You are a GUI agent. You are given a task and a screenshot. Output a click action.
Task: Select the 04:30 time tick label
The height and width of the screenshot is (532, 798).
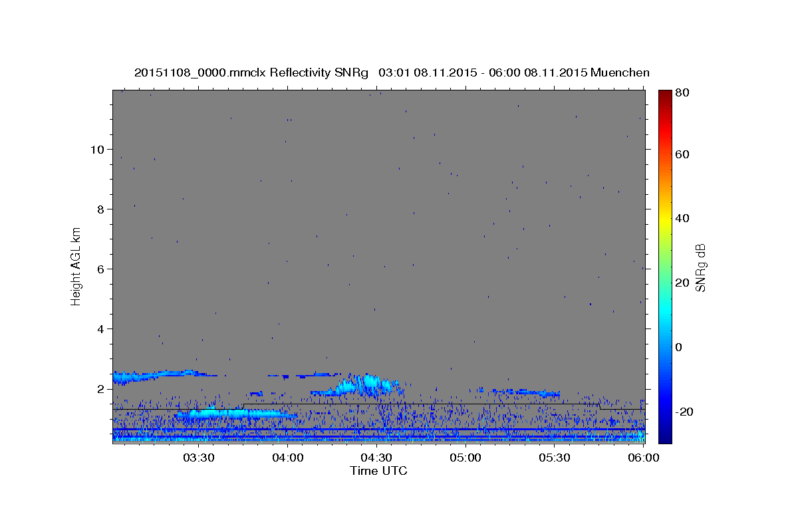tap(376, 458)
